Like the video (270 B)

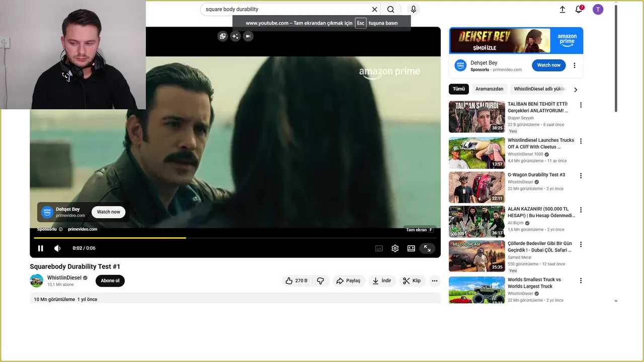[296, 281]
